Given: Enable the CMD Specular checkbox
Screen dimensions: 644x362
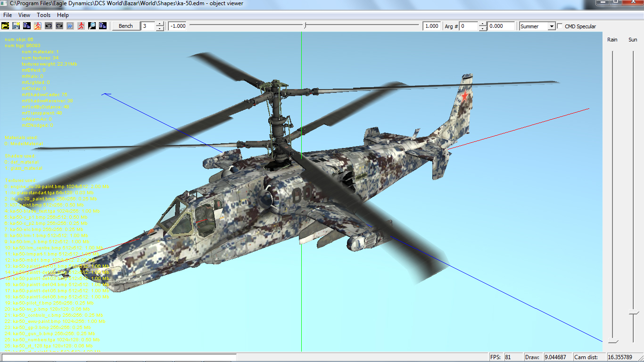Looking at the screenshot, I should [x=560, y=26].
